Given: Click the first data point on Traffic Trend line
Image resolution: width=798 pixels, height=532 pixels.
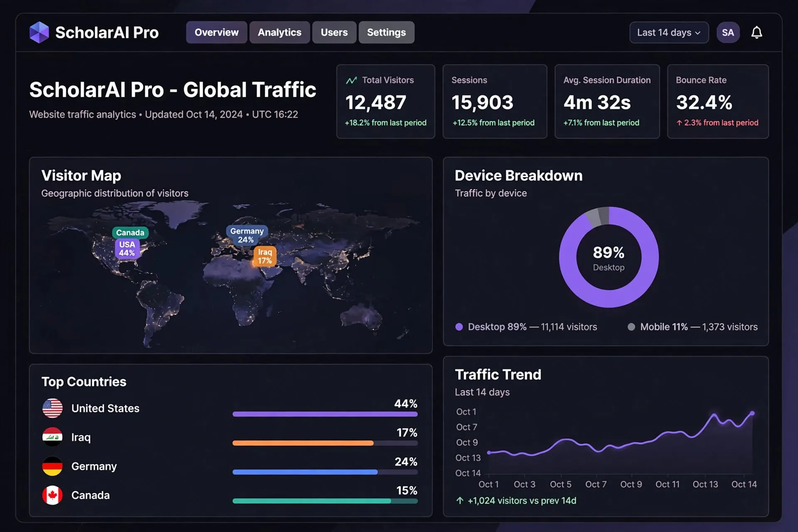Looking at the screenshot, I should [x=489, y=453].
